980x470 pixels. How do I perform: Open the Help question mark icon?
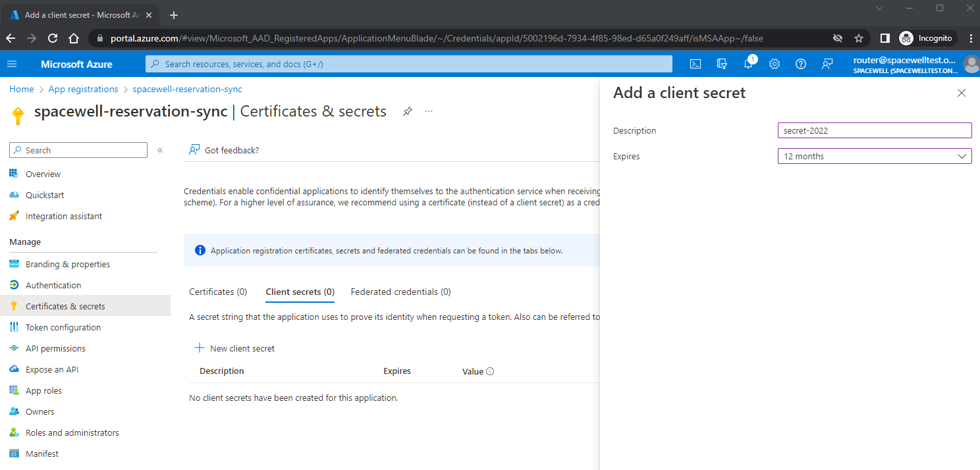click(x=801, y=64)
